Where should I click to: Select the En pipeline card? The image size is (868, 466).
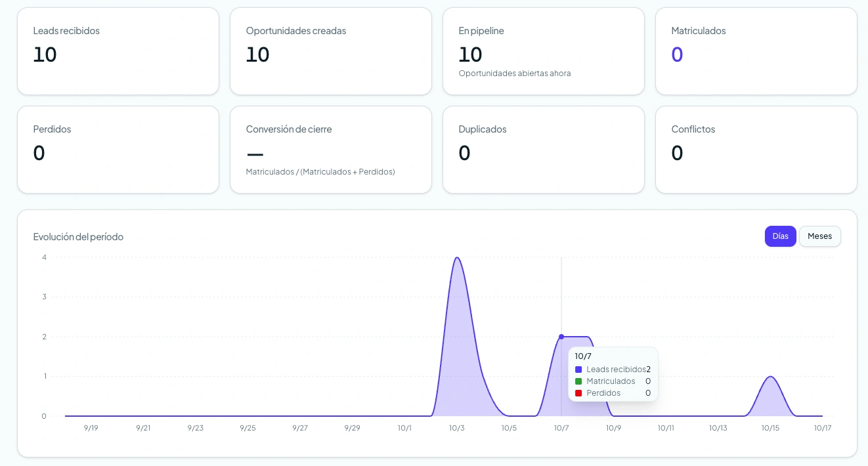(x=544, y=51)
